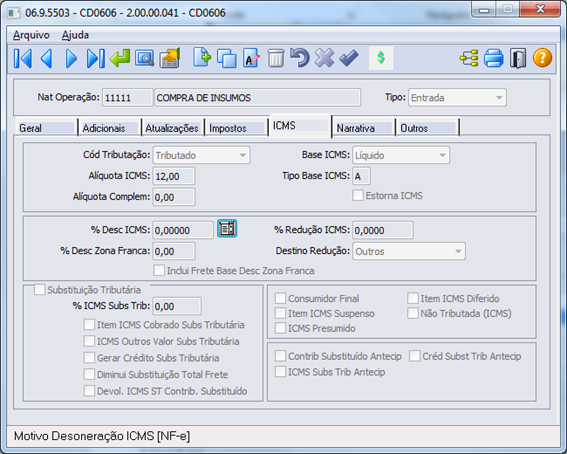Switch to the Geral tab
Image resolution: width=567 pixels, height=454 pixels.
pos(46,128)
